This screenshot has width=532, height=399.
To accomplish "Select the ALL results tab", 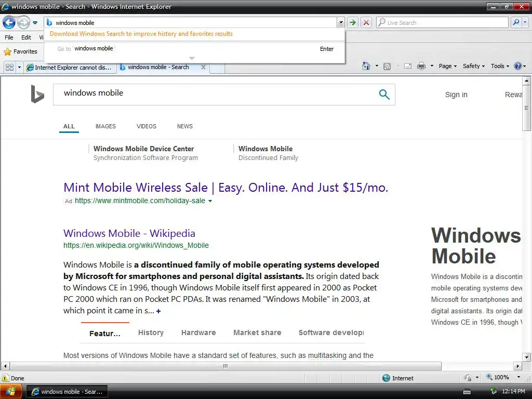I will tap(69, 126).
